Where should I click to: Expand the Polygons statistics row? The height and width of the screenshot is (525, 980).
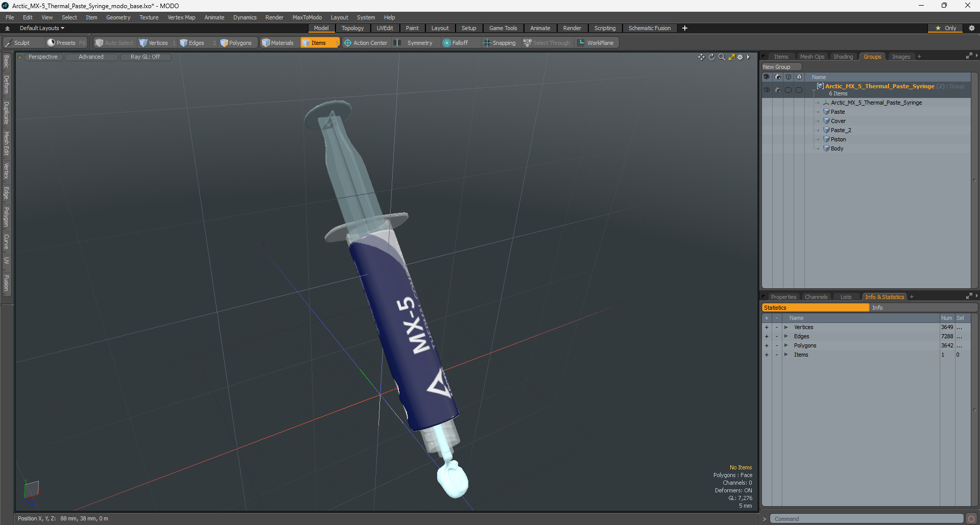(x=786, y=345)
